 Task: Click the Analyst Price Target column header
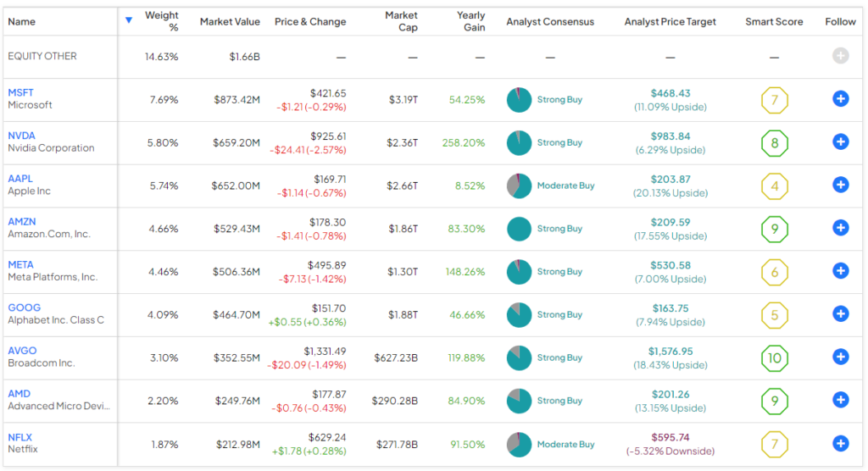(670, 21)
